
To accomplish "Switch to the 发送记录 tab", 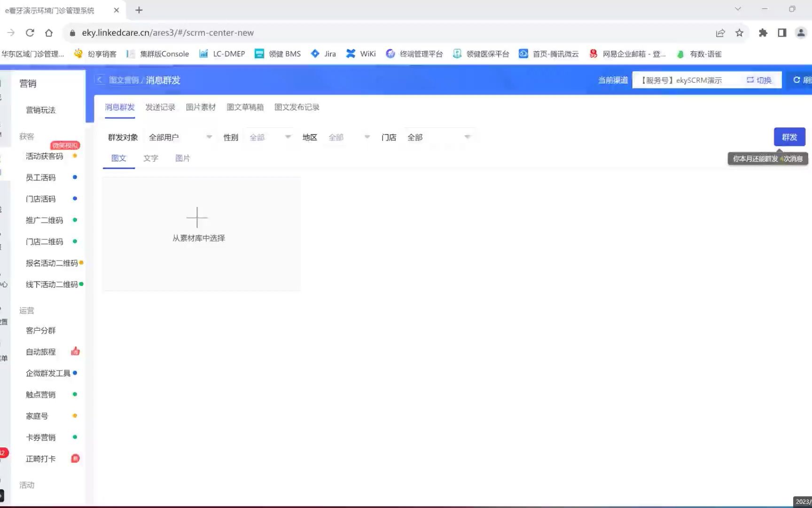I will click(x=160, y=107).
